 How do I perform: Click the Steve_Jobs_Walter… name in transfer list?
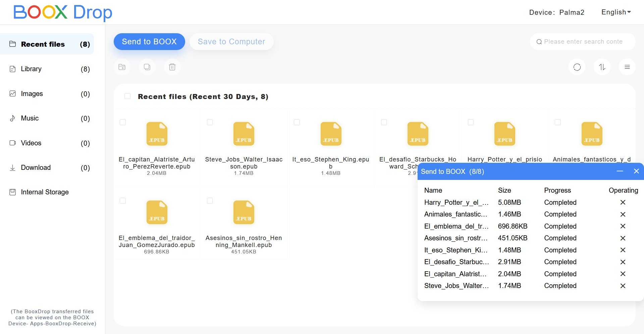point(456,286)
